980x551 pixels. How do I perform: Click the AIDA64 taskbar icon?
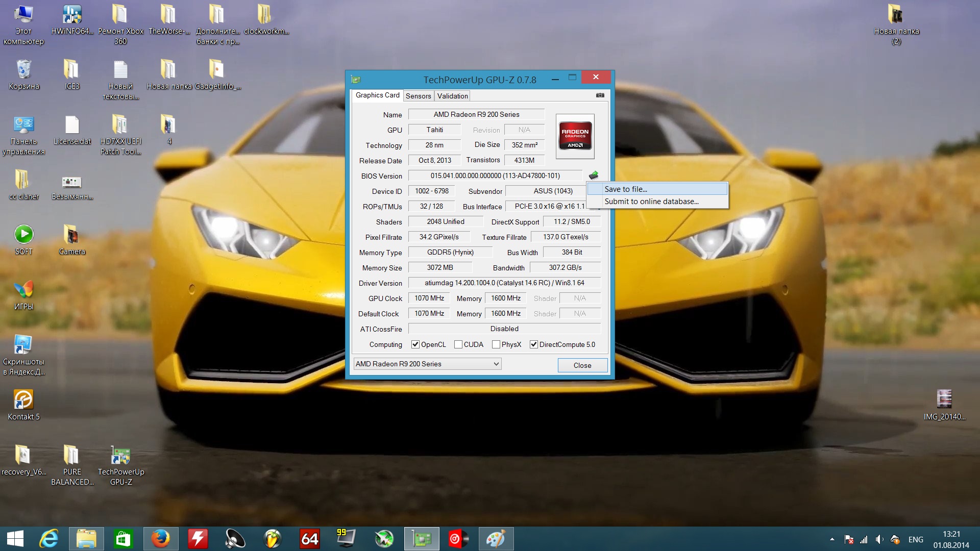(310, 539)
